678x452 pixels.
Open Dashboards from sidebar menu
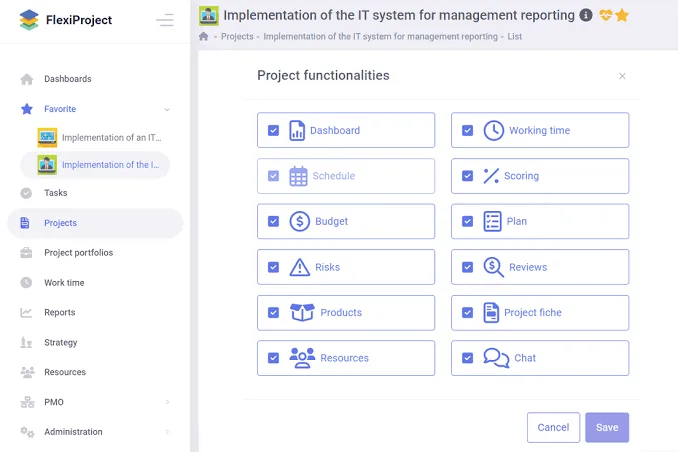click(68, 79)
